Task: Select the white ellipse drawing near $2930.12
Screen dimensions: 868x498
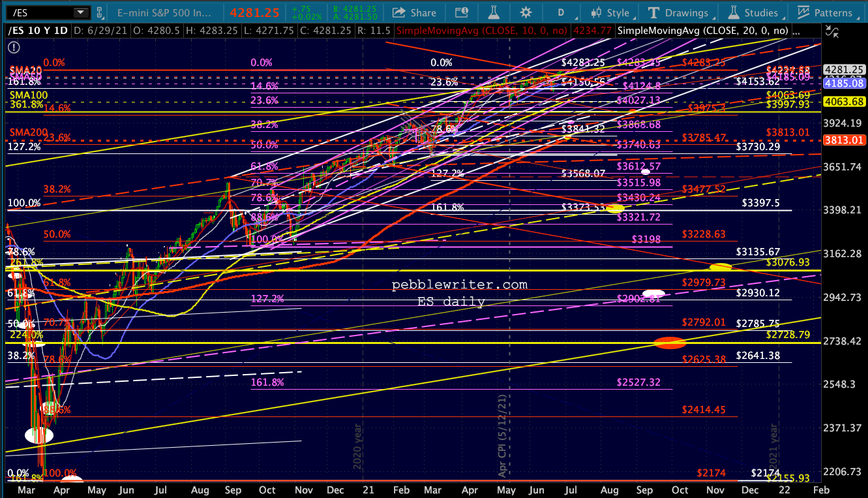Action: pyautogui.click(x=654, y=294)
